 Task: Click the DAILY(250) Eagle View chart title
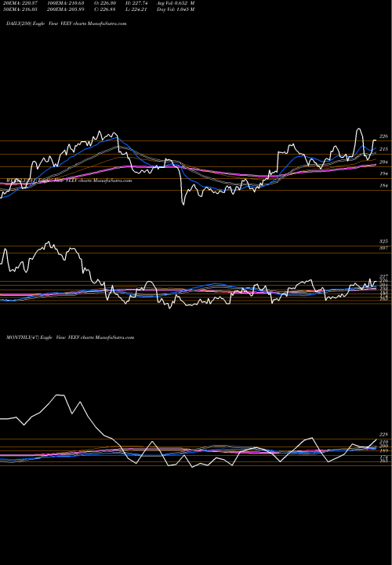pyautogui.click(x=66, y=24)
